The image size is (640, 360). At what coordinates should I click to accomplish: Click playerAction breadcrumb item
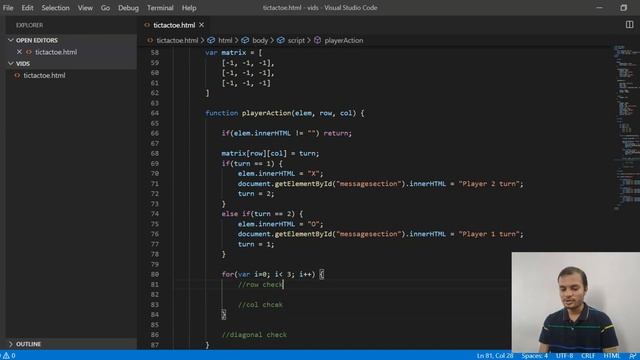344,40
